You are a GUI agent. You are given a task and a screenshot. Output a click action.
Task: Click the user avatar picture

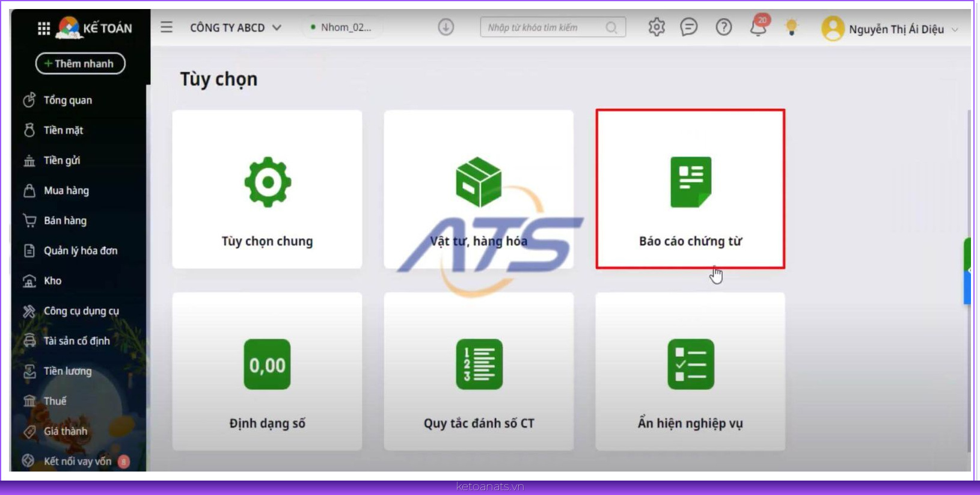pos(833,28)
